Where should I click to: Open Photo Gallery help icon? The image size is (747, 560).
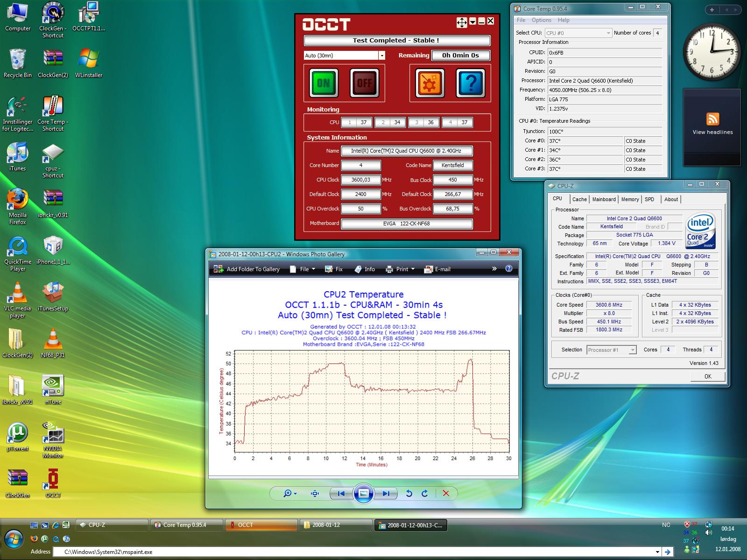click(509, 268)
